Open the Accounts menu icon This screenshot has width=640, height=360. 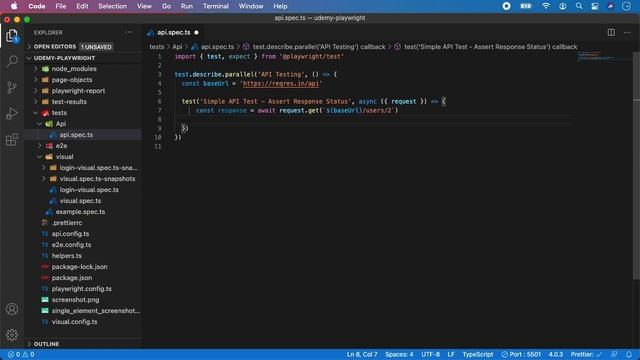12,309
